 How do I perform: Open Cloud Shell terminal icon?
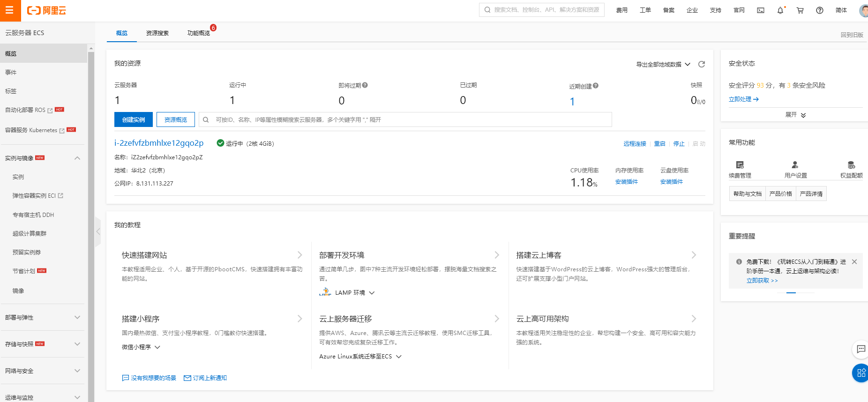click(761, 10)
